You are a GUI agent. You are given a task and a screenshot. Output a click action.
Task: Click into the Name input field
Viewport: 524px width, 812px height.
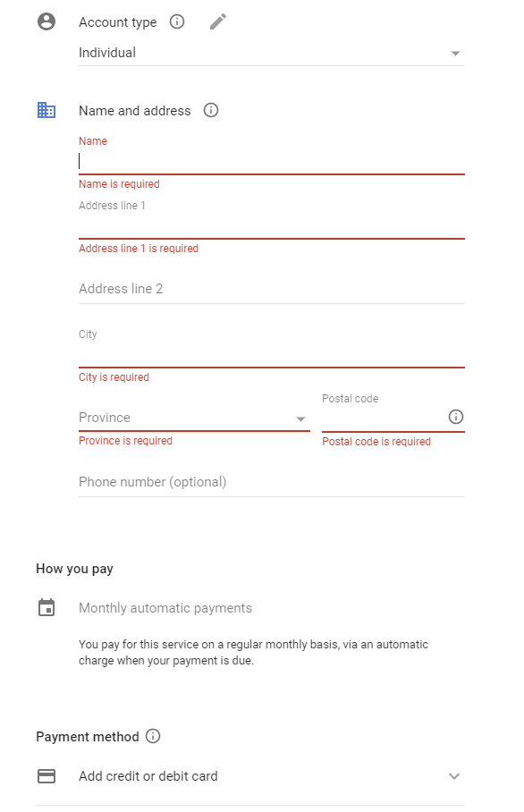(x=272, y=162)
